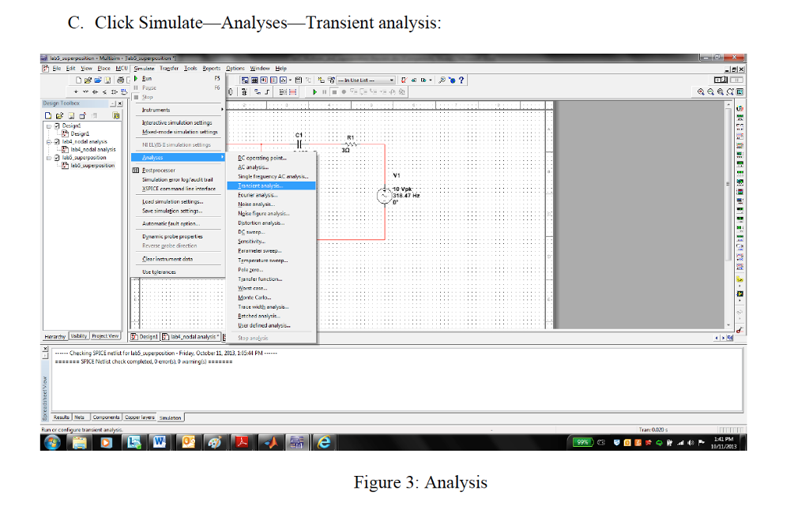
Task: Click the Postprocessor icon in Simulate menu
Action: (135, 170)
